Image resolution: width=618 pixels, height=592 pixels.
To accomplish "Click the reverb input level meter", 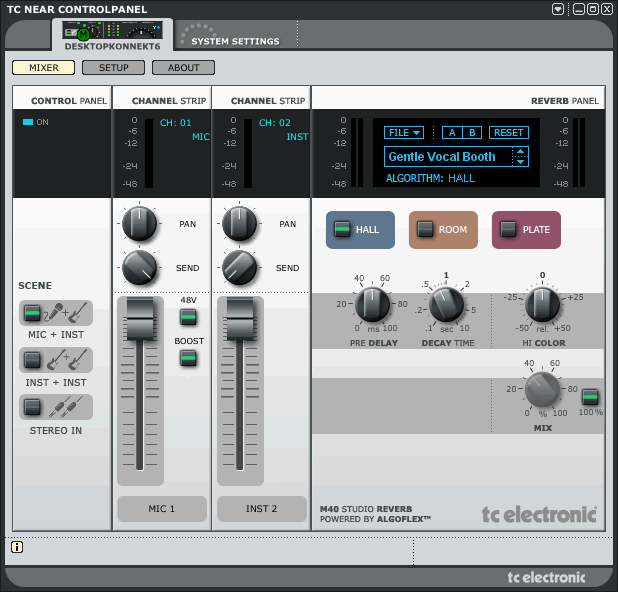I will click(357, 152).
